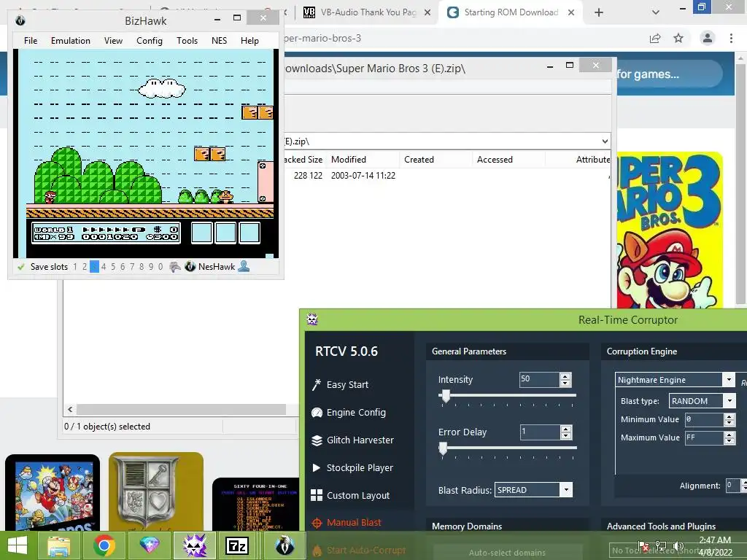Select save slot 8 in BizHawk
The height and width of the screenshot is (560, 747).
[142, 267]
